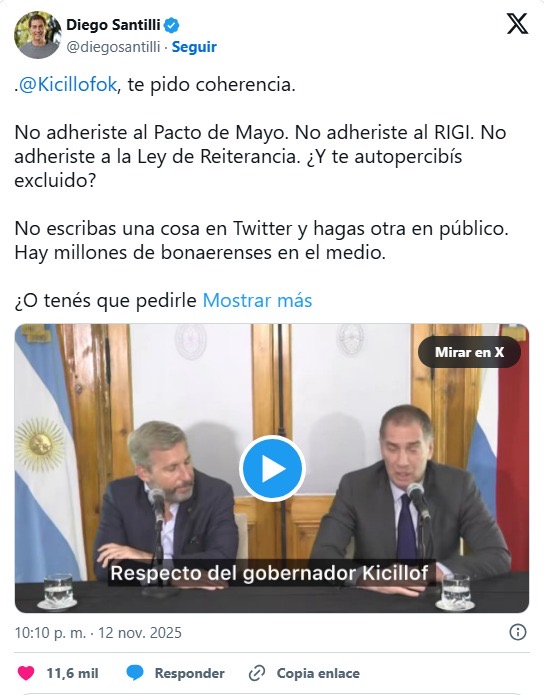Click the heart like icon
This screenshot has height=695, width=544.
tap(26, 673)
